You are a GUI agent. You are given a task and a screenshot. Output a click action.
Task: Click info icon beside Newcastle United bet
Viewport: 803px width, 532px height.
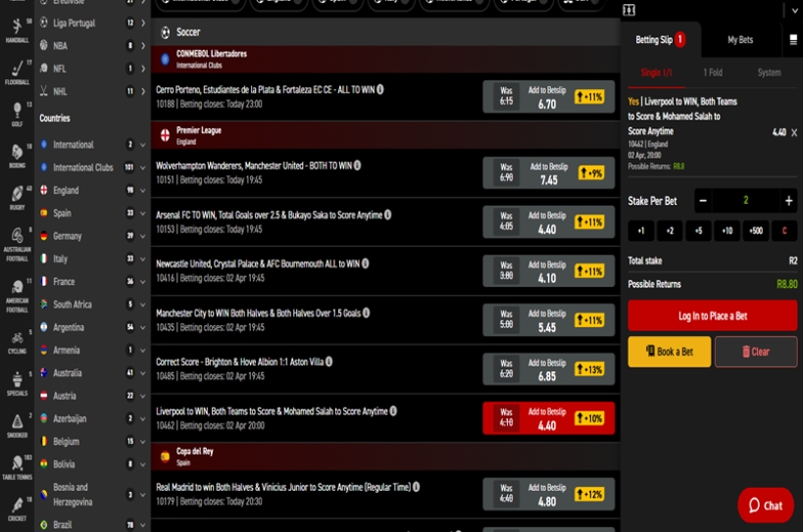coord(365,264)
